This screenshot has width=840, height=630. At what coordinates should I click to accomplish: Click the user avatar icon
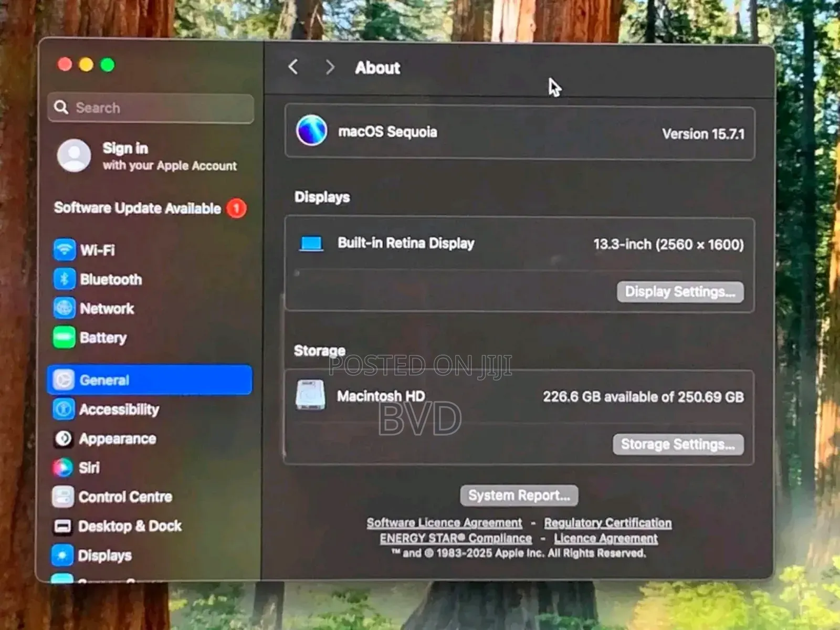[x=74, y=155]
